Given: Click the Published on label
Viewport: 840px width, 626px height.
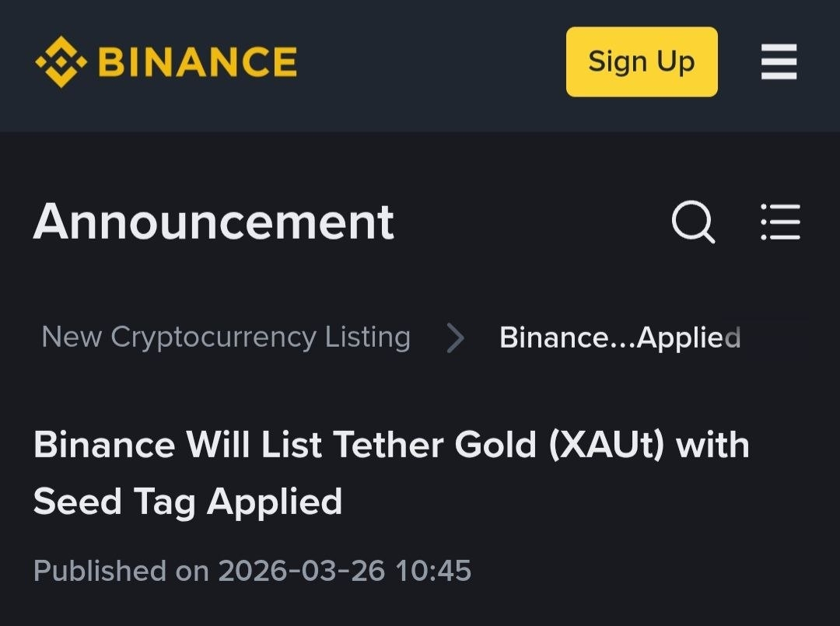Looking at the screenshot, I should [x=121, y=571].
